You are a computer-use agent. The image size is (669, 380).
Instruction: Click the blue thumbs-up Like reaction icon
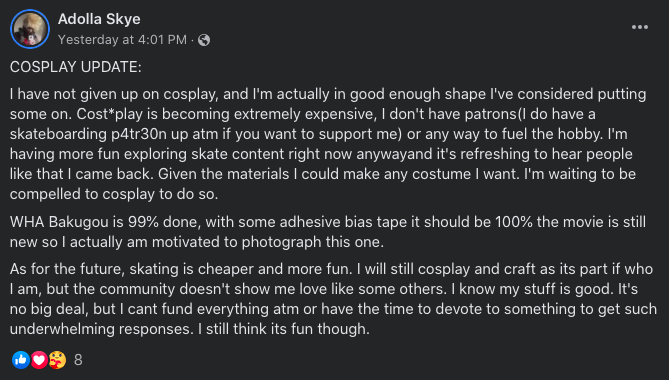(x=20, y=360)
